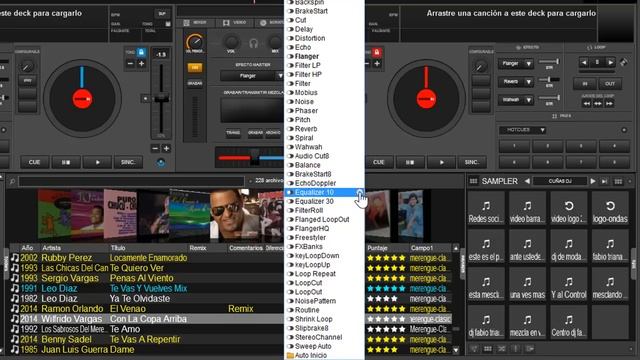Pause the right deck
The height and width of the screenshot is (360, 640).
pos(410,162)
